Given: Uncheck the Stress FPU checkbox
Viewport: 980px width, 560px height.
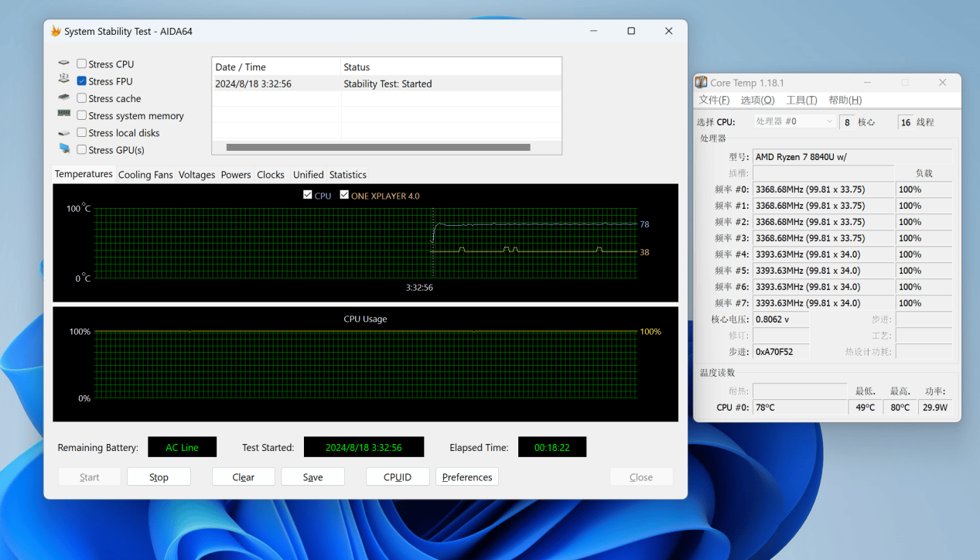Looking at the screenshot, I should click(81, 81).
